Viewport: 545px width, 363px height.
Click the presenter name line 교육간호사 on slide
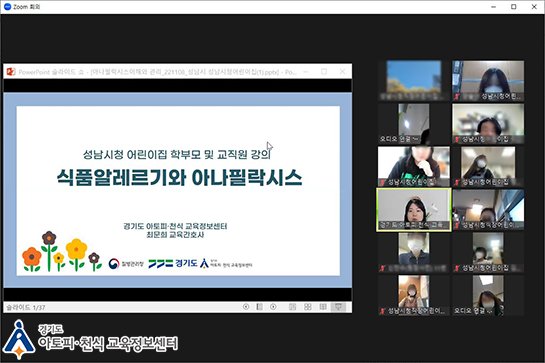pos(175,235)
